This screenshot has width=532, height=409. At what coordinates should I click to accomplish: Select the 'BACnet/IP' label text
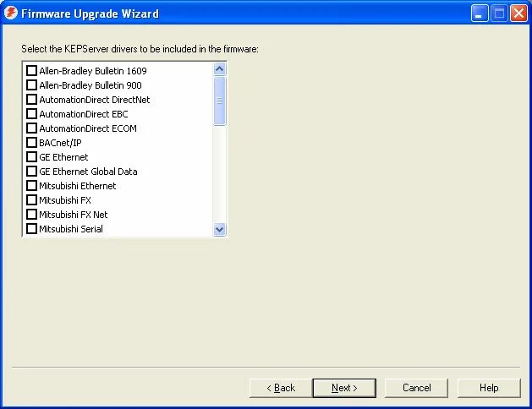click(x=60, y=143)
